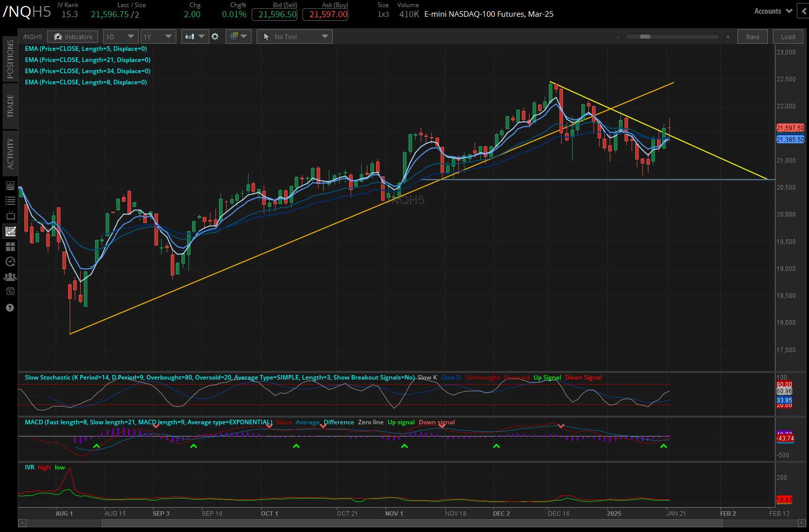Click the /NQH5 symbol at top left
Viewport: 809px width, 532px height.
click(x=27, y=12)
